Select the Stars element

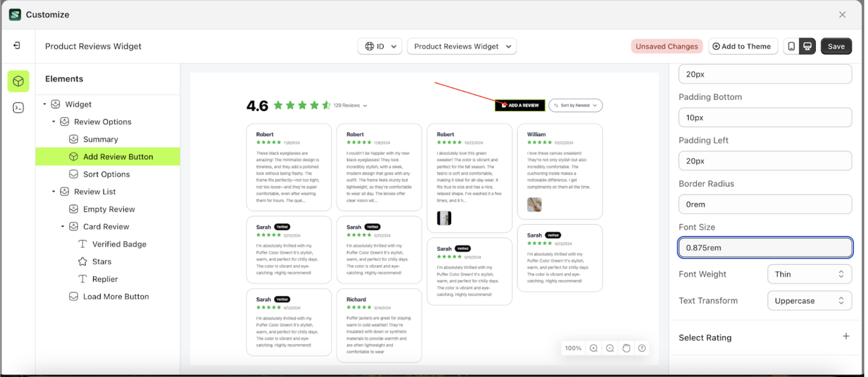101,262
